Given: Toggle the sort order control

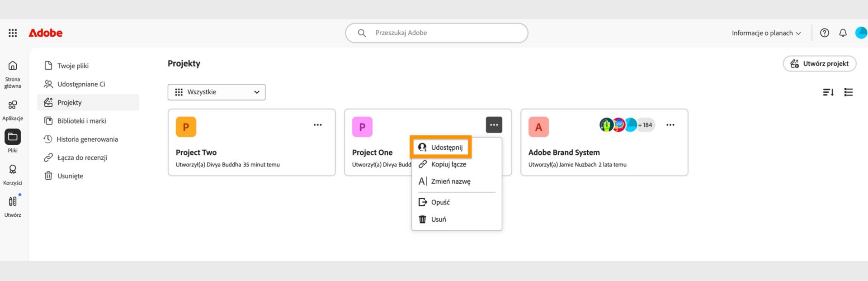Looking at the screenshot, I should pos(829,92).
